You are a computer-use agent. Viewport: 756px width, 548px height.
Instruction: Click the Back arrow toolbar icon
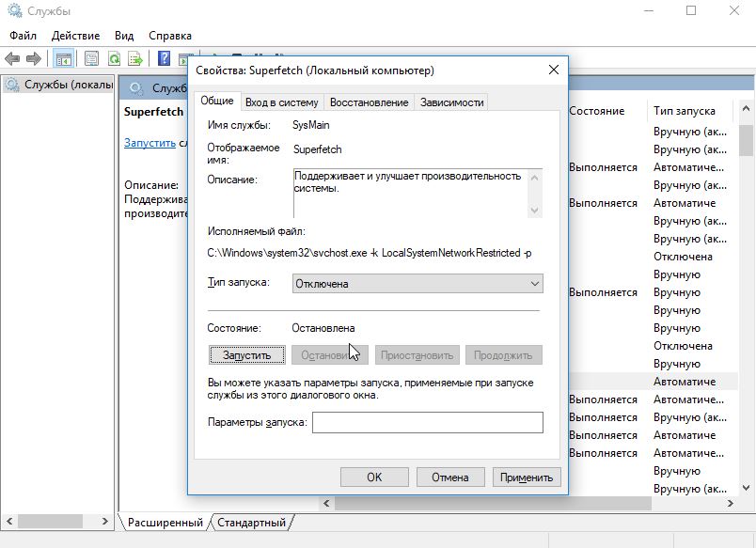coord(12,59)
